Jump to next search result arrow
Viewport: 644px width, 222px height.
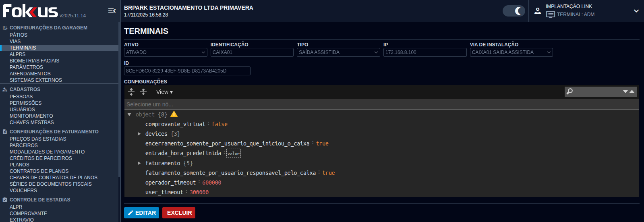625,91
